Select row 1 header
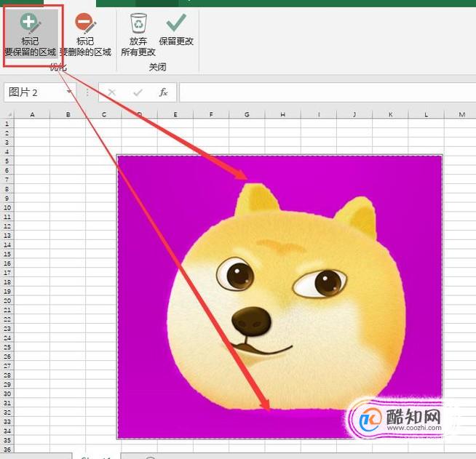This screenshot has height=459, width=476. 7,124
